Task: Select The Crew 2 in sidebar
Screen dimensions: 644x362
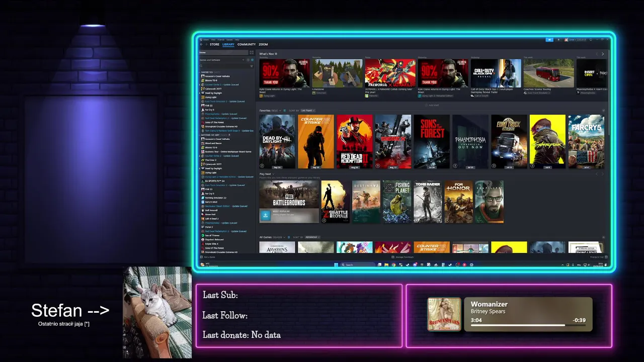Action: [x=210, y=160]
